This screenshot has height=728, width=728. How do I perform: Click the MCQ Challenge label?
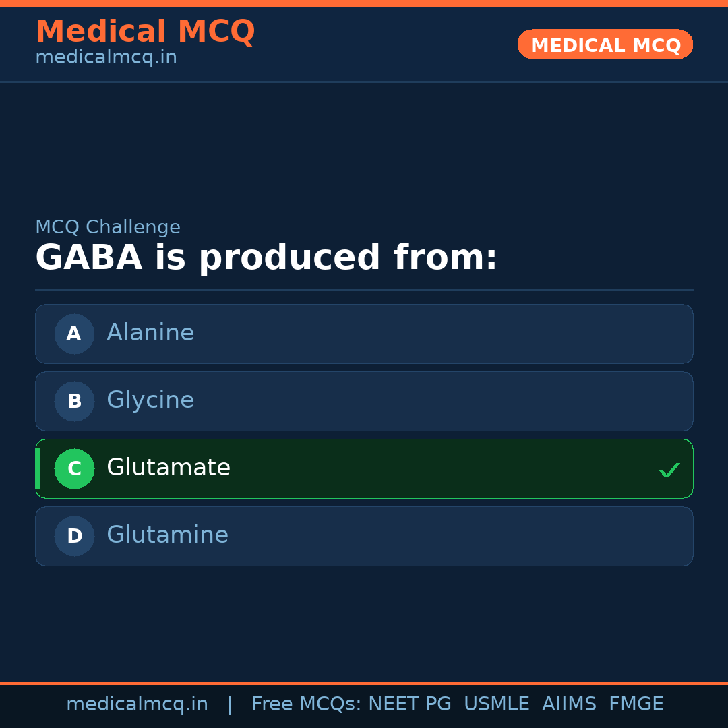point(108,228)
